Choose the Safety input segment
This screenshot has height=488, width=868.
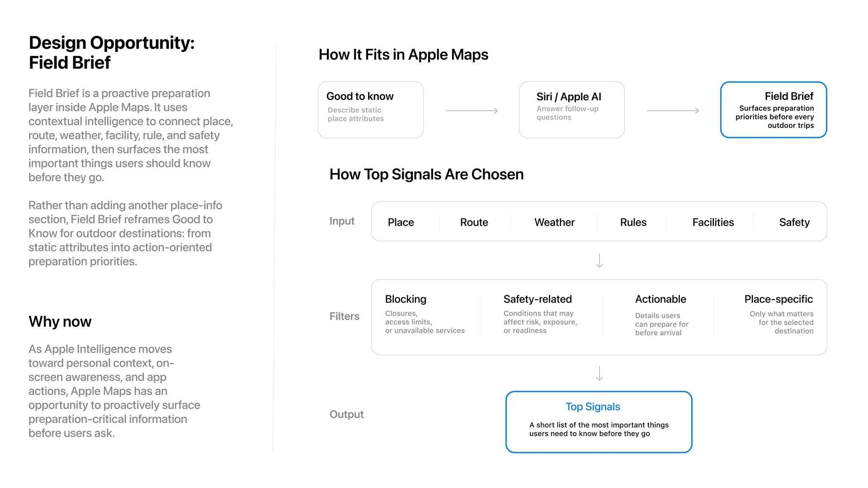tap(794, 222)
